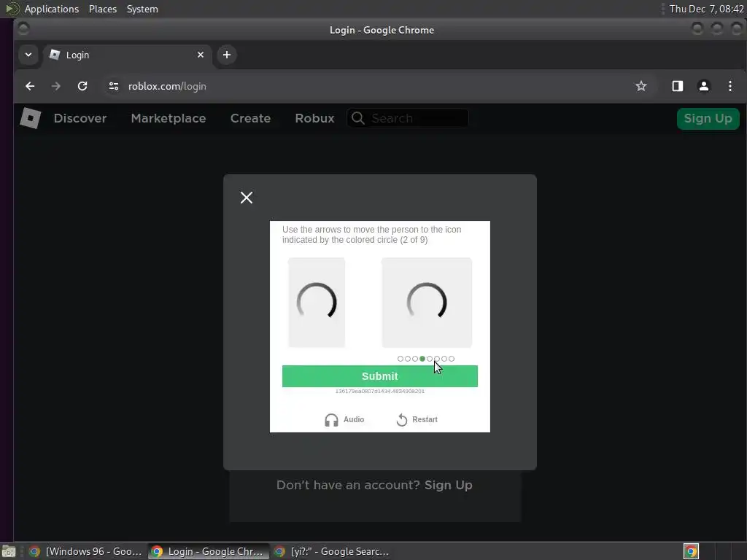Restart the captcha challenge
The height and width of the screenshot is (560, 747).
pos(417,419)
